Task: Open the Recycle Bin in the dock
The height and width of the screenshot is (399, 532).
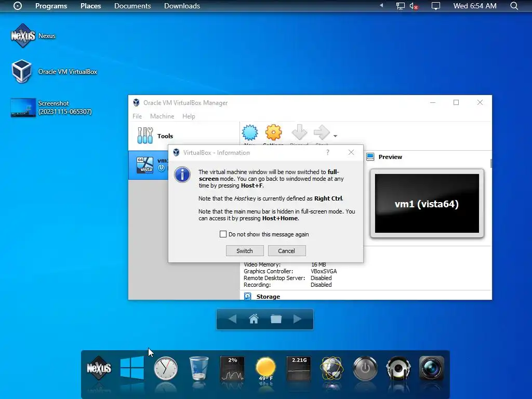Action: 199,368
